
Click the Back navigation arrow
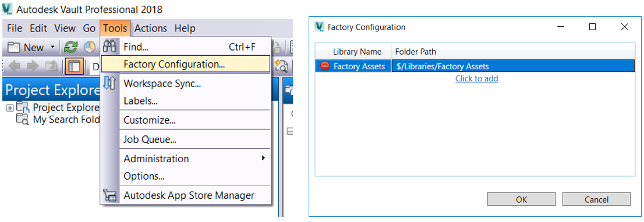pyautogui.click(x=15, y=66)
